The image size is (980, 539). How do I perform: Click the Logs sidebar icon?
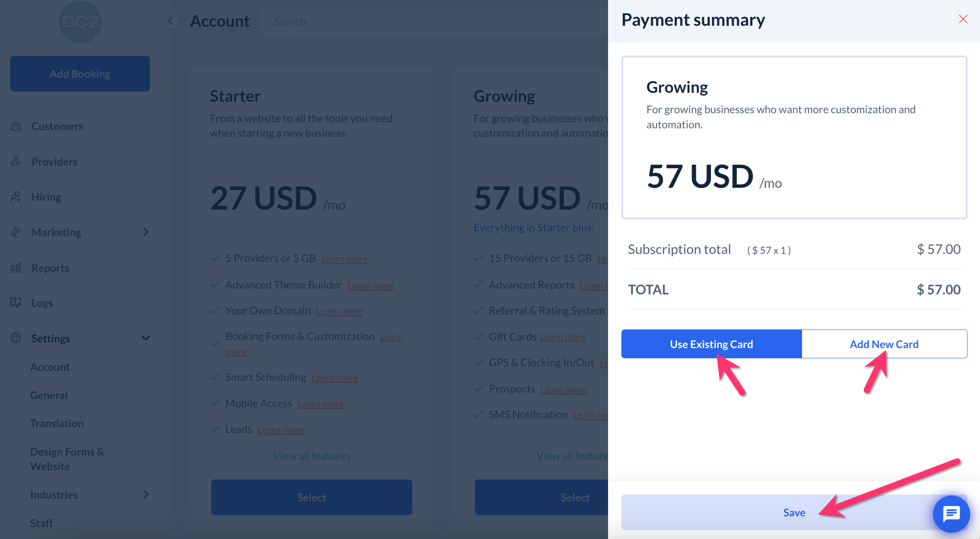point(16,303)
